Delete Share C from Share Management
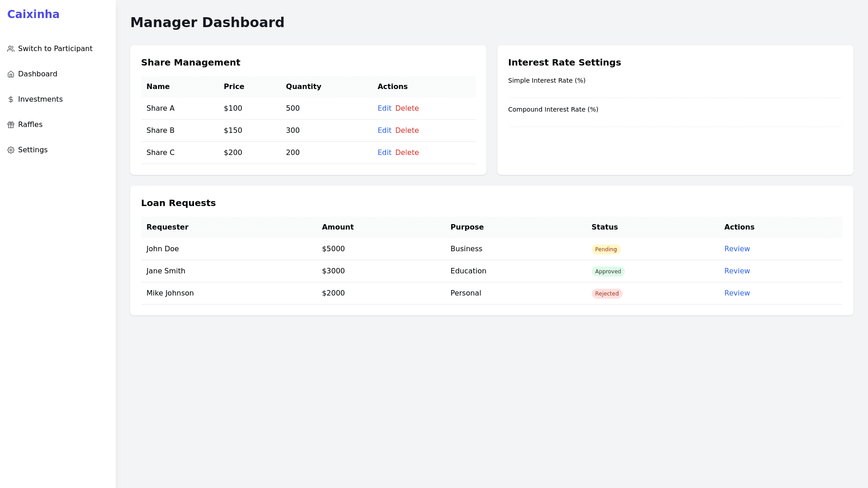This screenshot has width=868, height=488. coord(407,152)
